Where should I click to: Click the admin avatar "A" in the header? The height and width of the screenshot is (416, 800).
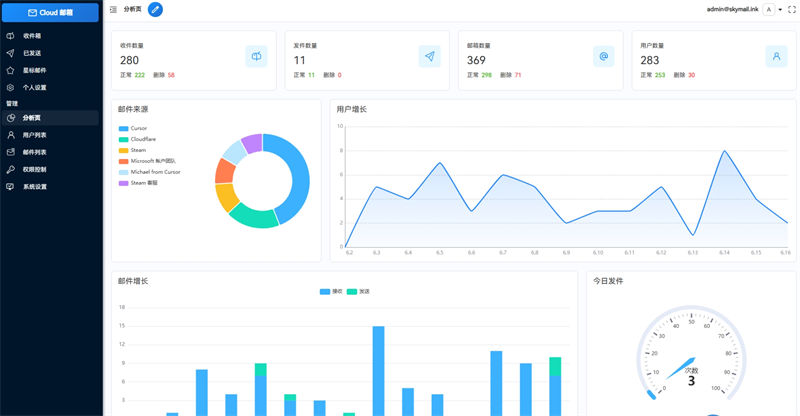coord(767,9)
